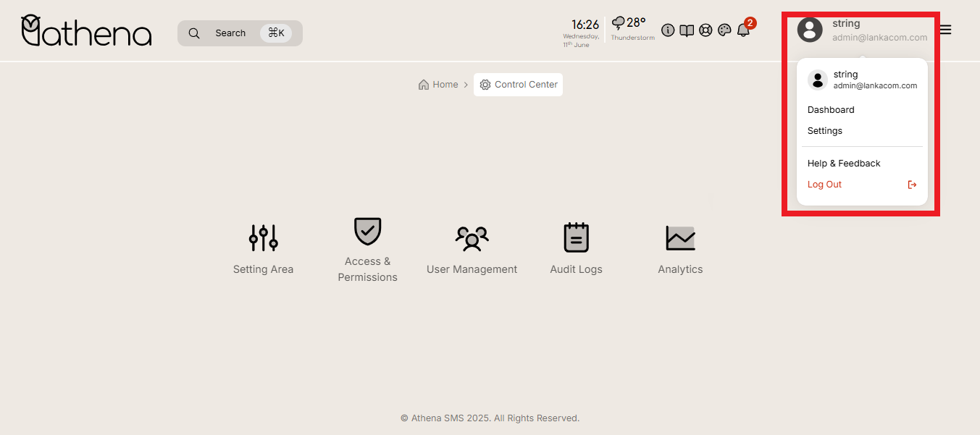The height and width of the screenshot is (435, 980).
Task: Open the hamburger menu
Action: coord(945,30)
